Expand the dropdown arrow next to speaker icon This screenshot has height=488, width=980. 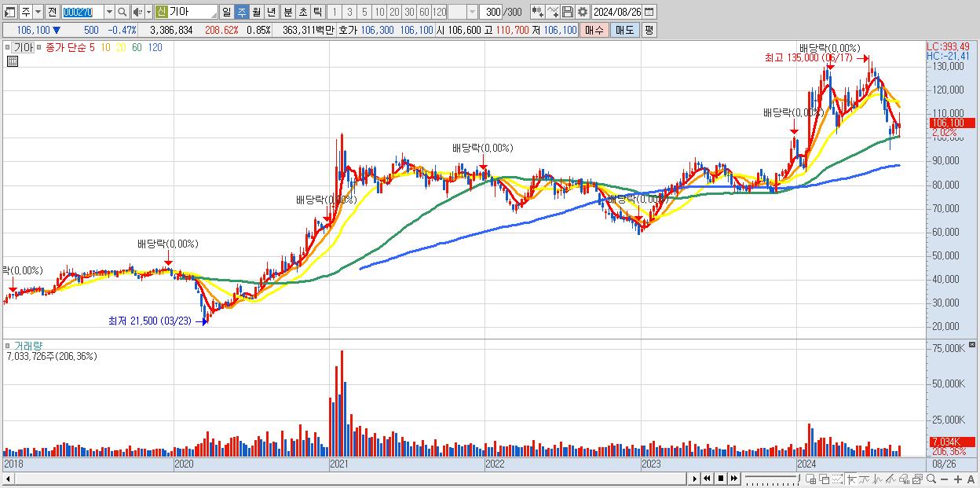(148, 12)
